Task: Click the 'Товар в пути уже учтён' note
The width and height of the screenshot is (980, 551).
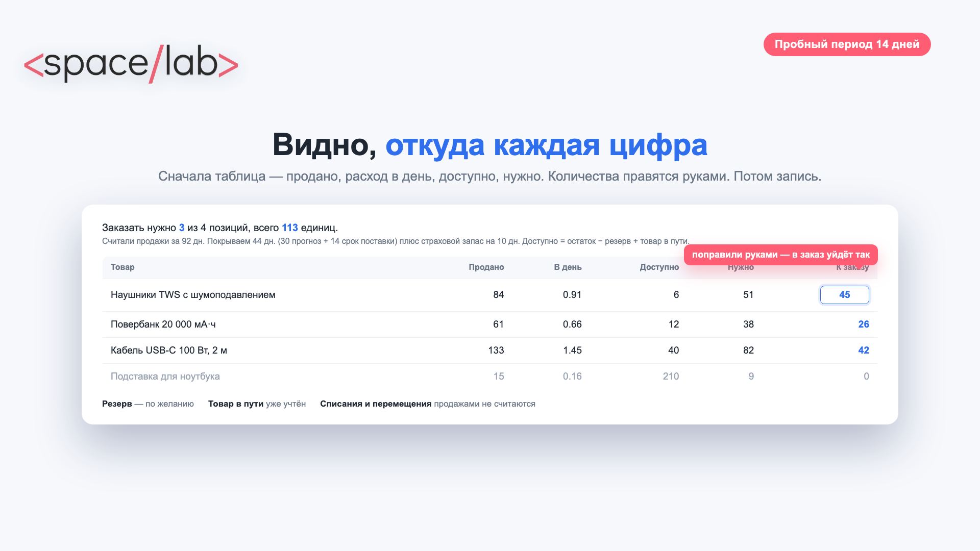Action: tap(257, 404)
